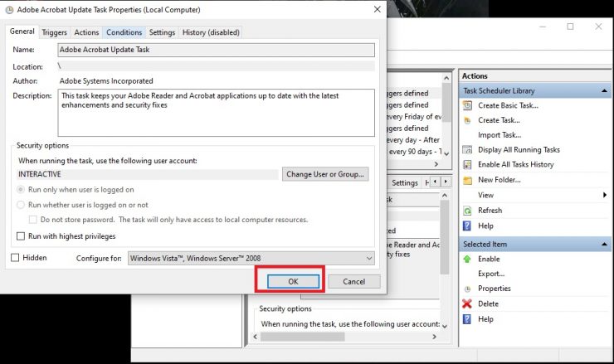Screen dimensions: 614x364
Task: Click details pane scroll up arrow
Action: click(445, 195)
